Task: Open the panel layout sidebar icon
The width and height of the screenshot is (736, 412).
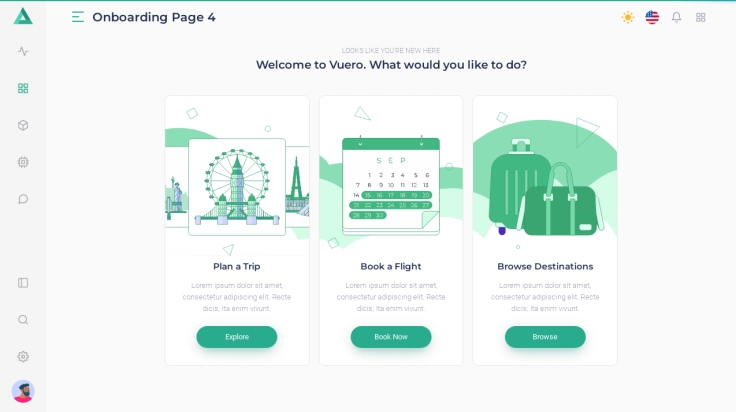Action: click(x=23, y=283)
